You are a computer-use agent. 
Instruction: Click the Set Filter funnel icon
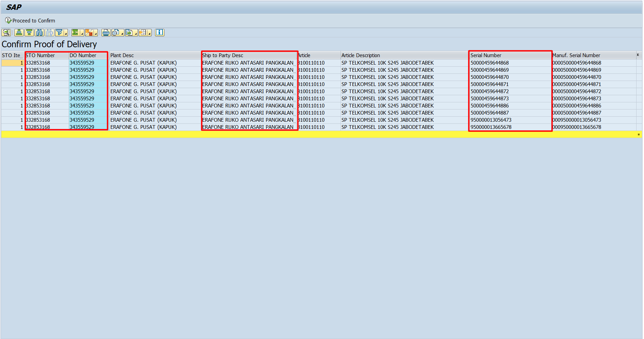click(x=59, y=33)
